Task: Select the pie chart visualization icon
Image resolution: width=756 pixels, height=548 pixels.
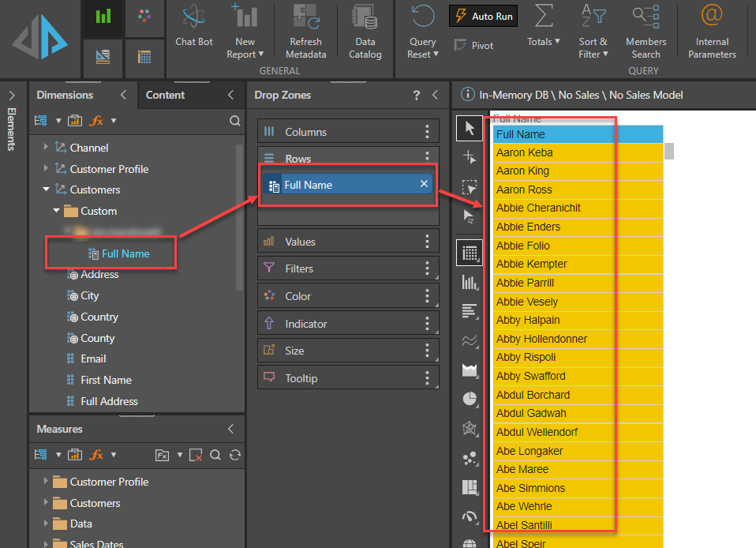Action: pyautogui.click(x=470, y=399)
